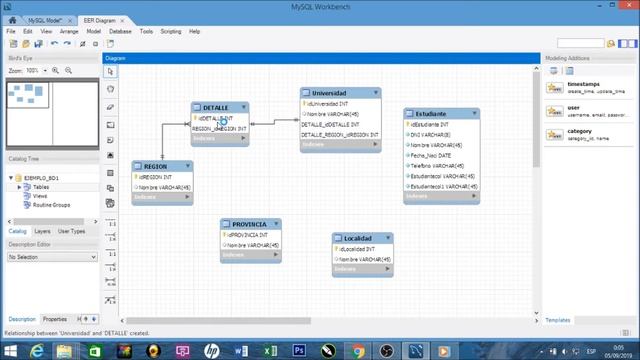This screenshot has height=360, width=640.
Task: Open the Database menu
Action: pos(120,31)
